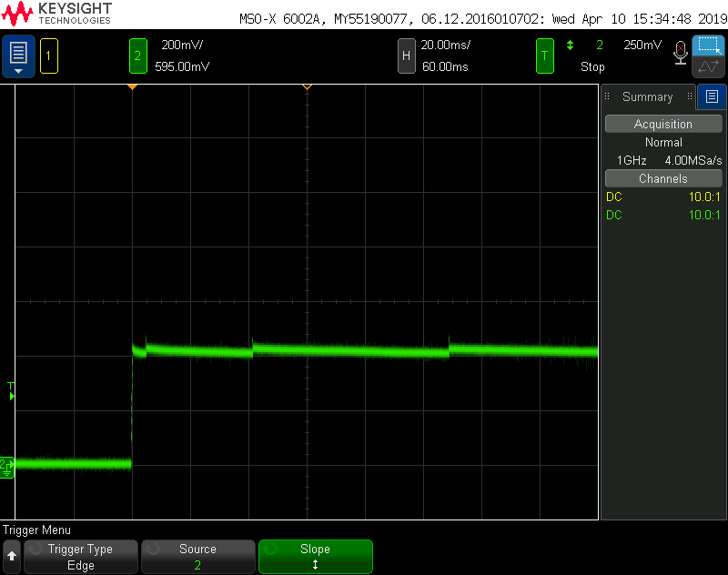Click the sidebar drag handle right of Summary
728x575 pixels.
coord(690,96)
